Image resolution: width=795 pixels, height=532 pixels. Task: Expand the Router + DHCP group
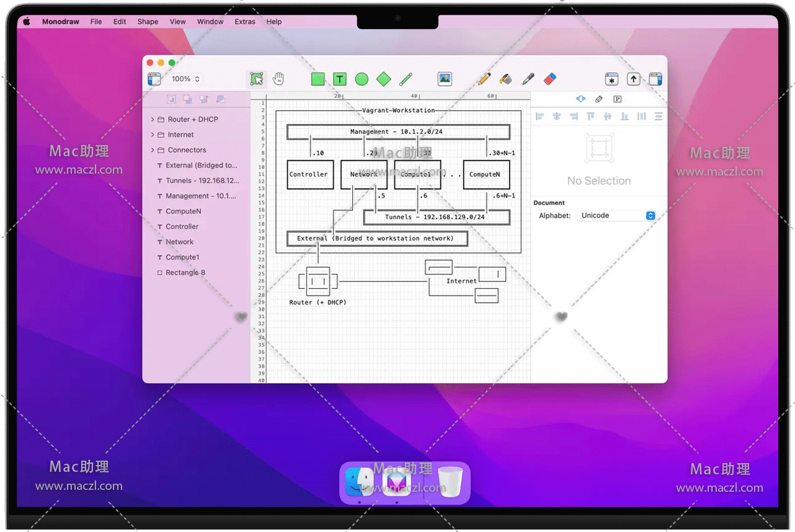point(153,119)
